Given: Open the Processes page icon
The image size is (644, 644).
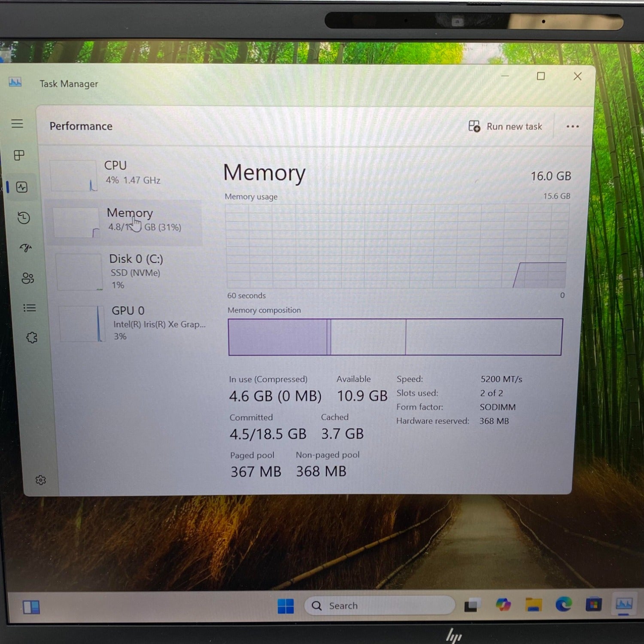Looking at the screenshot, I should point(19,155).
